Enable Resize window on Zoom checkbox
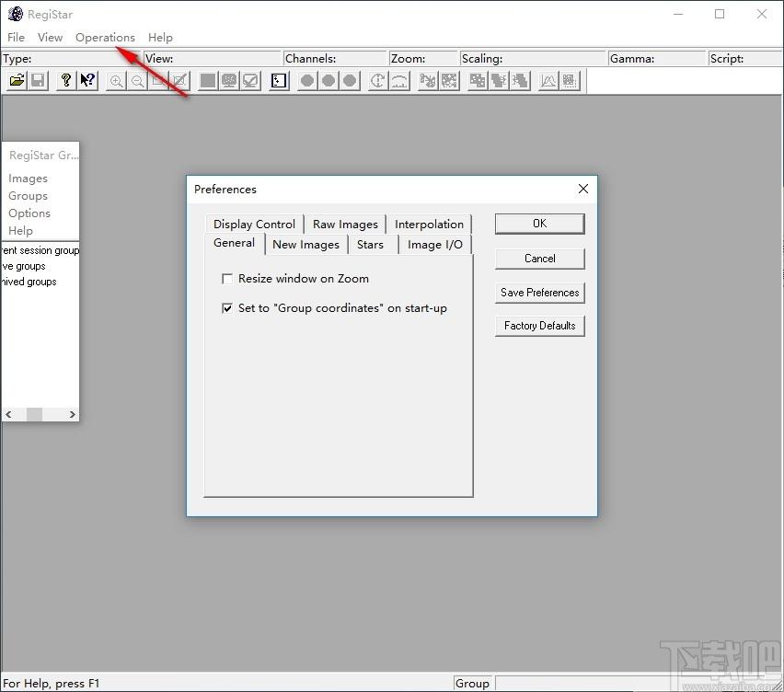 (x=227, y=279)
